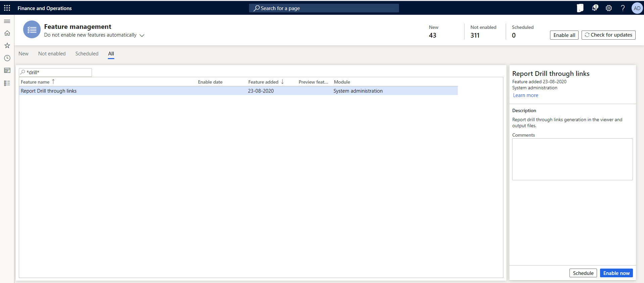Click the 23-08-2020 date cell
The image size is (644, 283).
(261, 91)
